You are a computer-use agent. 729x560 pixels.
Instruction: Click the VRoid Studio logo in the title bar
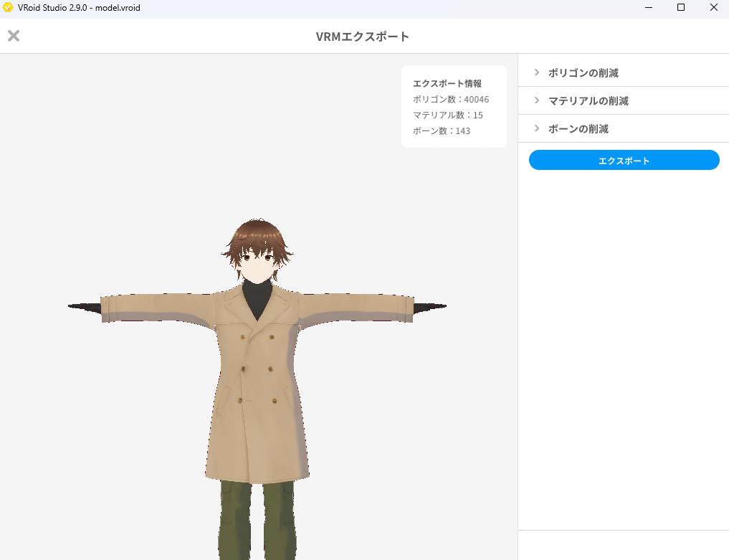tap(8, 8)
